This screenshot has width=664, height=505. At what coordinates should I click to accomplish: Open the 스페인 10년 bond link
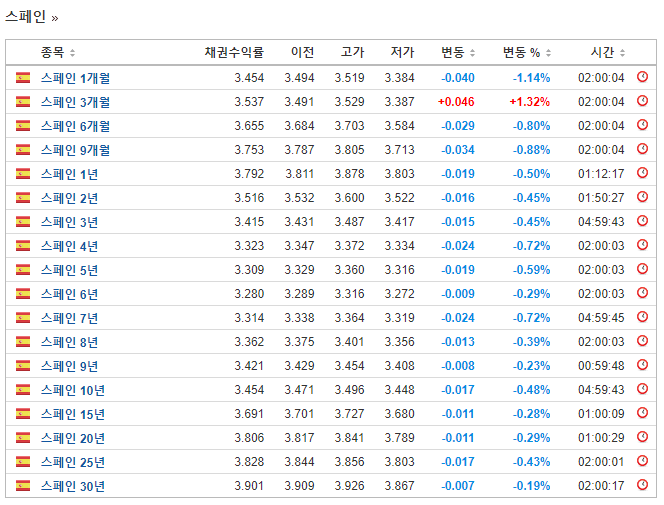[73, 390]
